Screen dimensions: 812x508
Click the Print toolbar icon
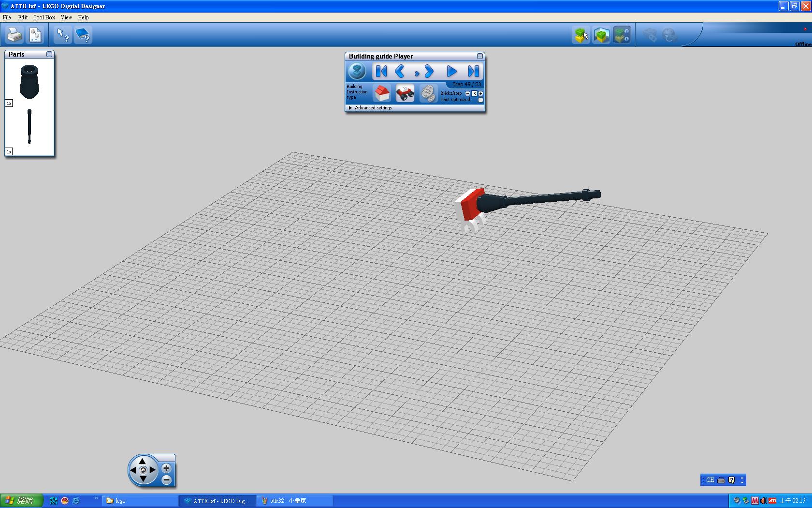coord(14,35)
